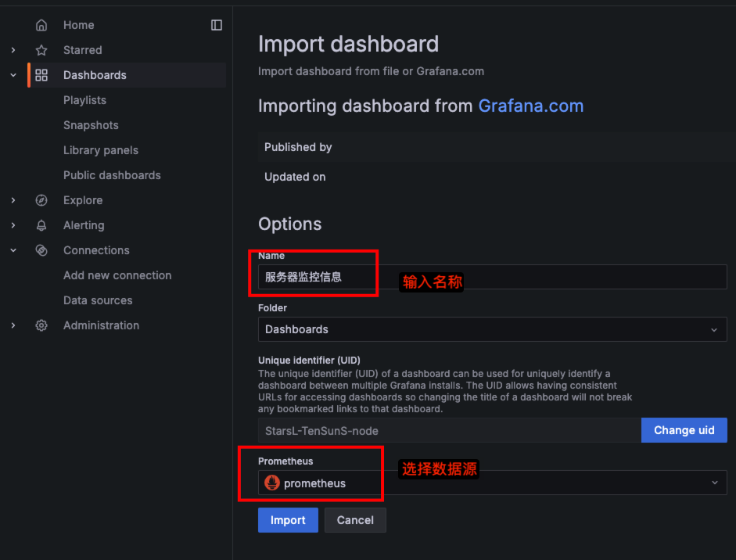The height and width of the screenshot is (560, 736).
Task: Open Library panels page
Action: pos(101,150)
